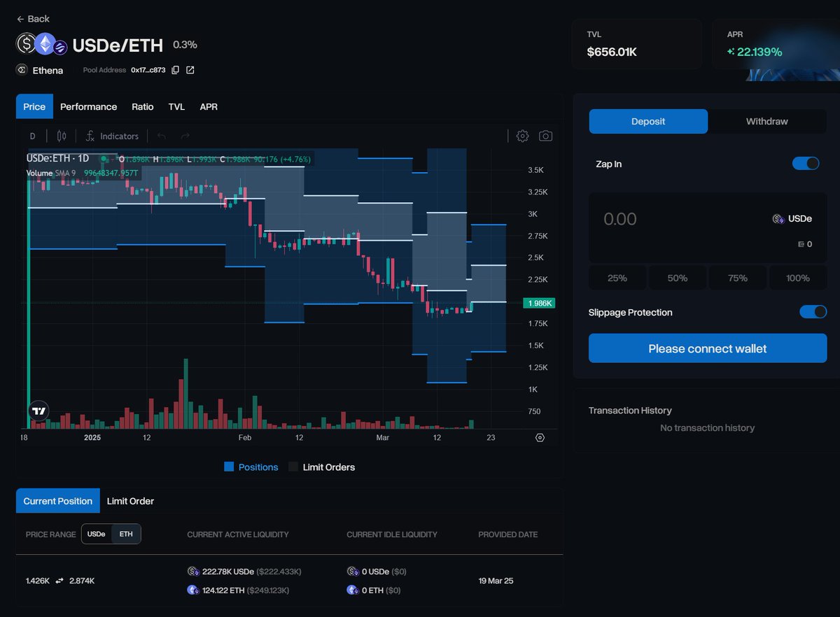Click the icon beside 0 USDe idle liquidity
Viewport: 840px width, 617px height.
coord(352,572)
